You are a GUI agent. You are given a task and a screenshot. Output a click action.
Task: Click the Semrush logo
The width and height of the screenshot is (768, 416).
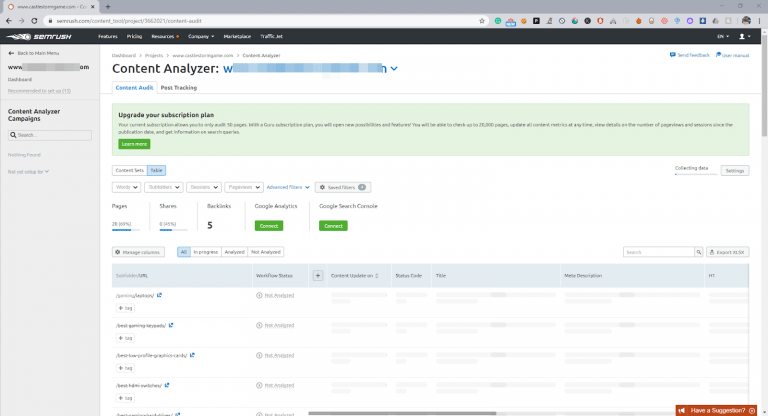pyautogui.click(x=40, y=36)
